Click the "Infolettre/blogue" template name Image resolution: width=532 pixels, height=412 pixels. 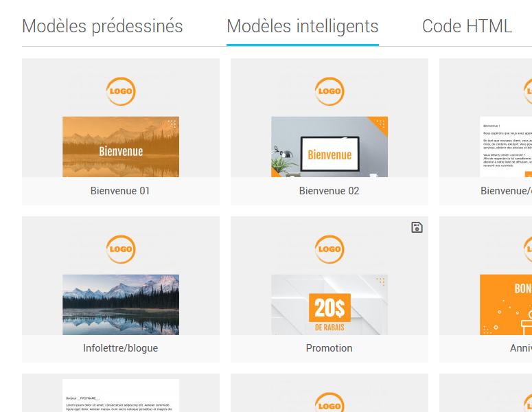pos(121,348)
